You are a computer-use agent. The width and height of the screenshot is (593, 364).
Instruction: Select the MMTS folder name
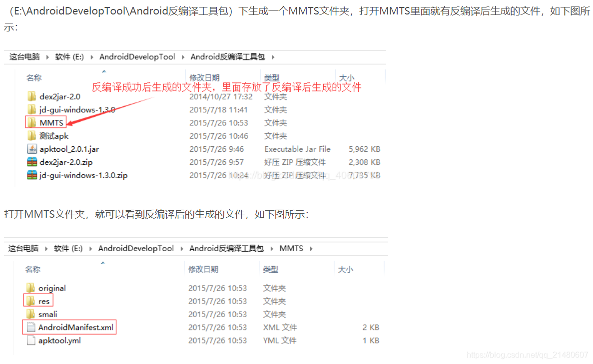point(51,123)
